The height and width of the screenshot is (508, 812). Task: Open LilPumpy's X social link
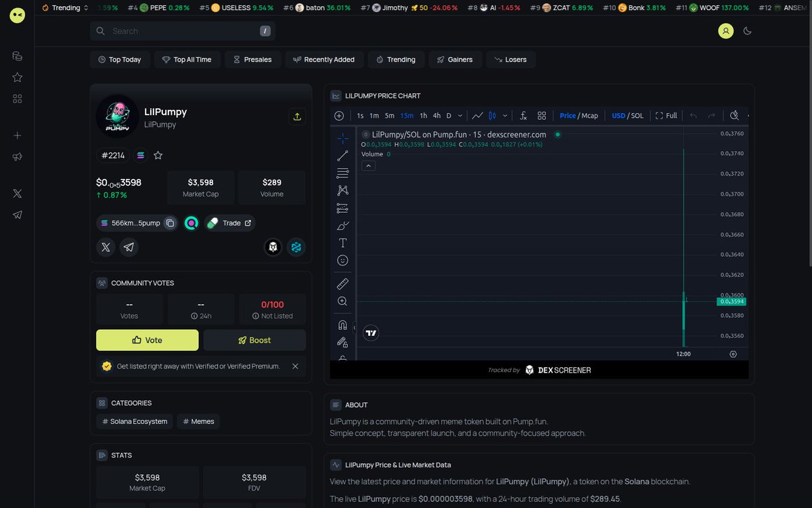click(x=106, y=247)
